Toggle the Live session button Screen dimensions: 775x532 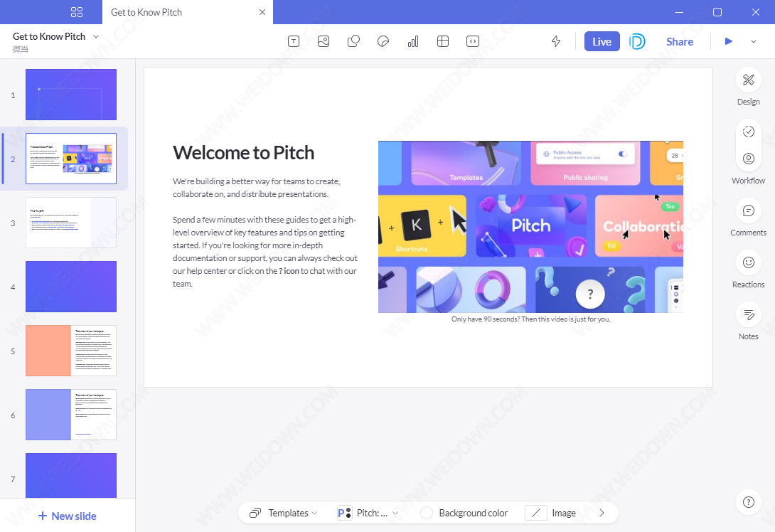pos(602,41)
